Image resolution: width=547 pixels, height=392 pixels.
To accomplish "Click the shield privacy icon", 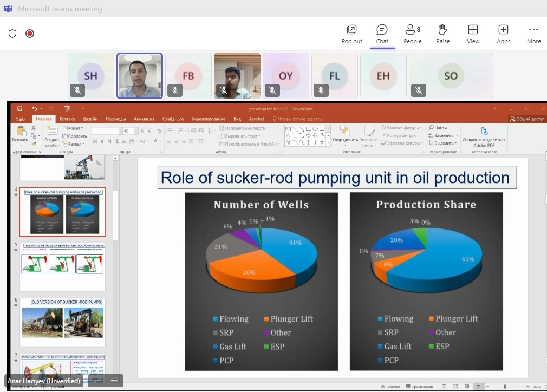I will (12, 34).
